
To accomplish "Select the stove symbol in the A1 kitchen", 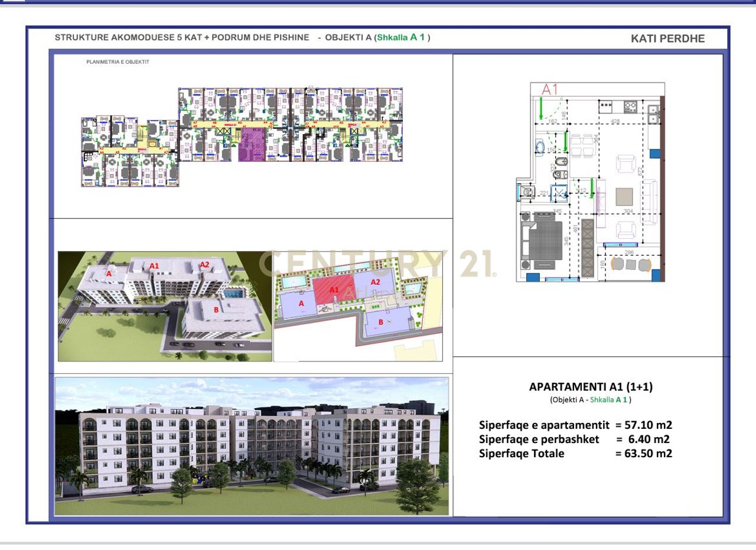I will point(630,106).
